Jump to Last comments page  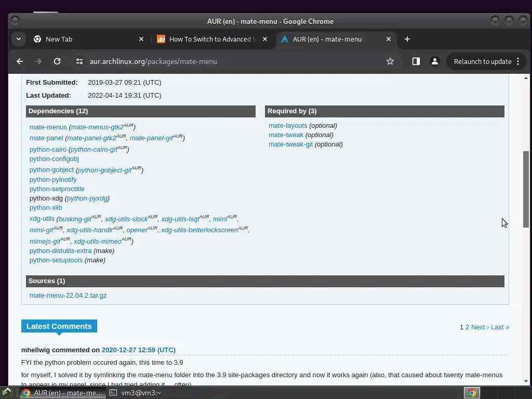point(500,327)
